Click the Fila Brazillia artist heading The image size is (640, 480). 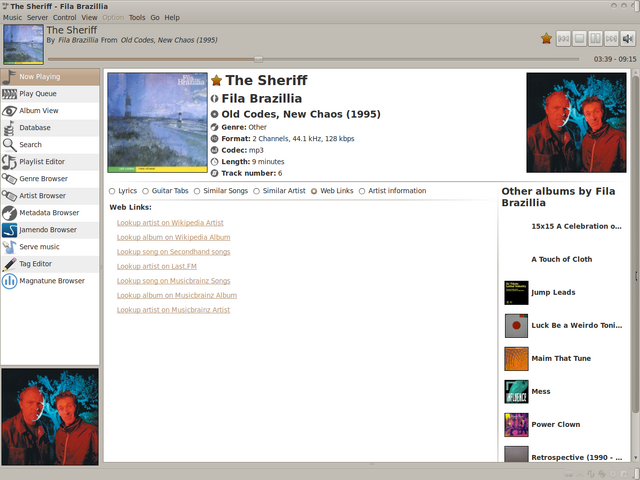pos(262,99)
